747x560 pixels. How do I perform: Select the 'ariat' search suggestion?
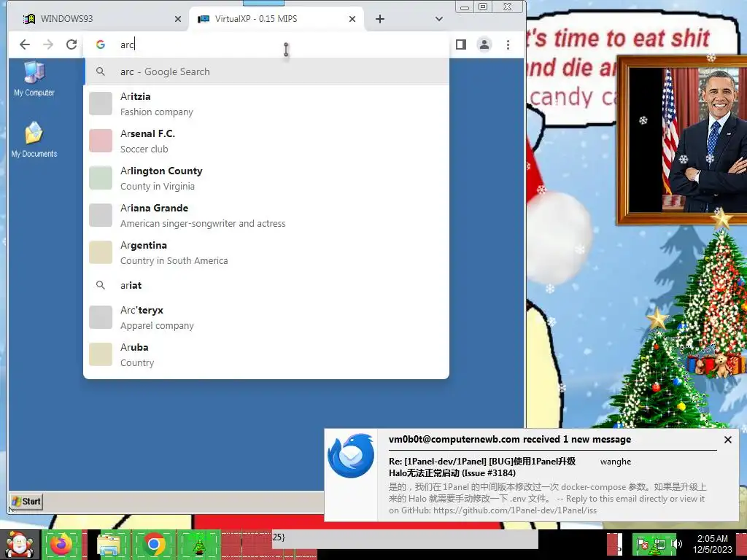tap(266, 285)
